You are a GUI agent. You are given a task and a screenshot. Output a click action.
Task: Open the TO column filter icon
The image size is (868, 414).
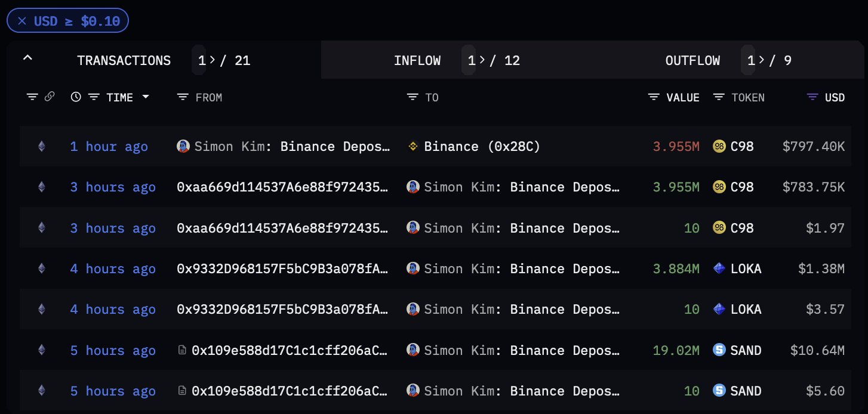click(x=412, y=97)
